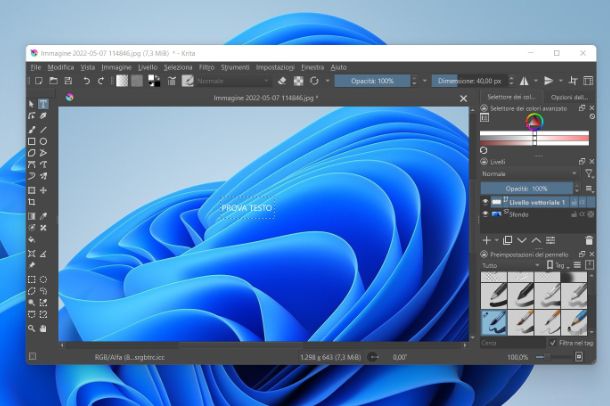
Task: Toggle lock on Sfondo layer
Action: [574, 214]
